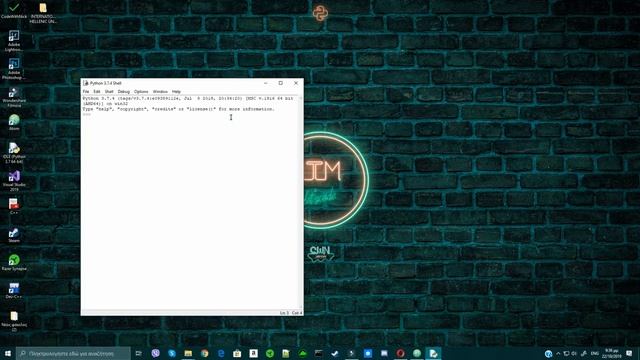Screen dimensions: 640x360
Task: Open Microsoft Store from the taskbar
Action: point(237,353)
